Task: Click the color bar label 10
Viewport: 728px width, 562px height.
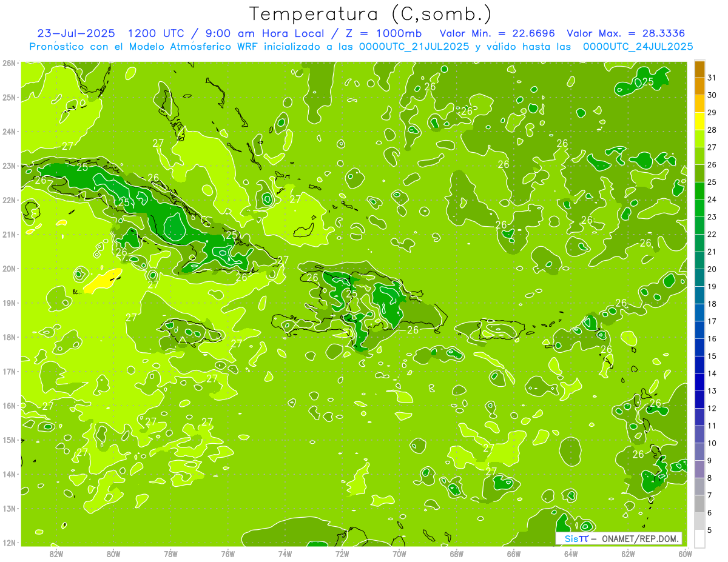Action: 712,443
